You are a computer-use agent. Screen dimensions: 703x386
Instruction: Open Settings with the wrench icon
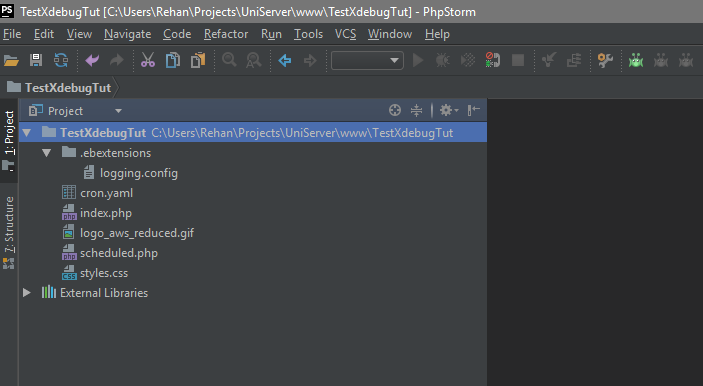click(605, 60)
